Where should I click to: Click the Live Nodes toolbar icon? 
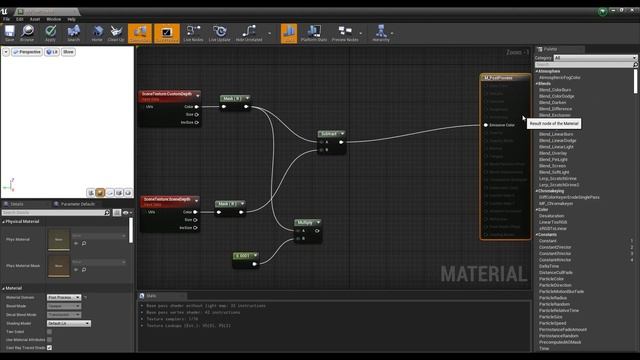coord(193,33)
